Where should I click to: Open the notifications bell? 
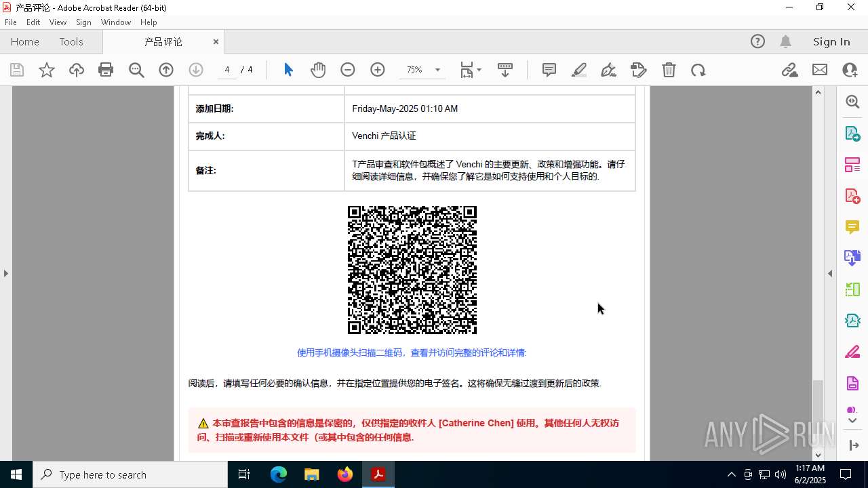(x=785, y=41)
